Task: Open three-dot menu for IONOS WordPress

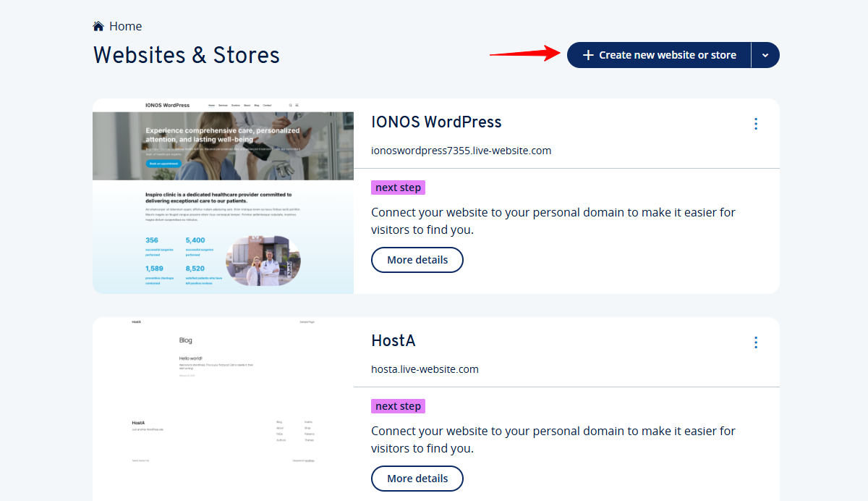Action: [x=756, y=124]
